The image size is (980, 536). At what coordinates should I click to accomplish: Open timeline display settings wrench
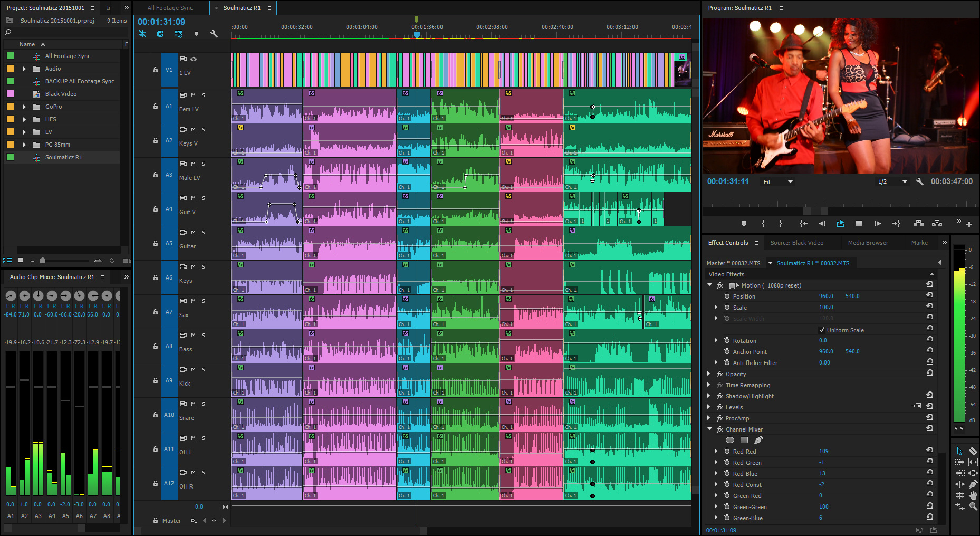point(214,34)
